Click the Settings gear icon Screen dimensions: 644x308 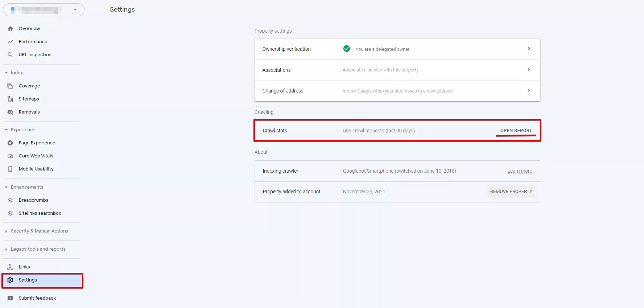10,280
